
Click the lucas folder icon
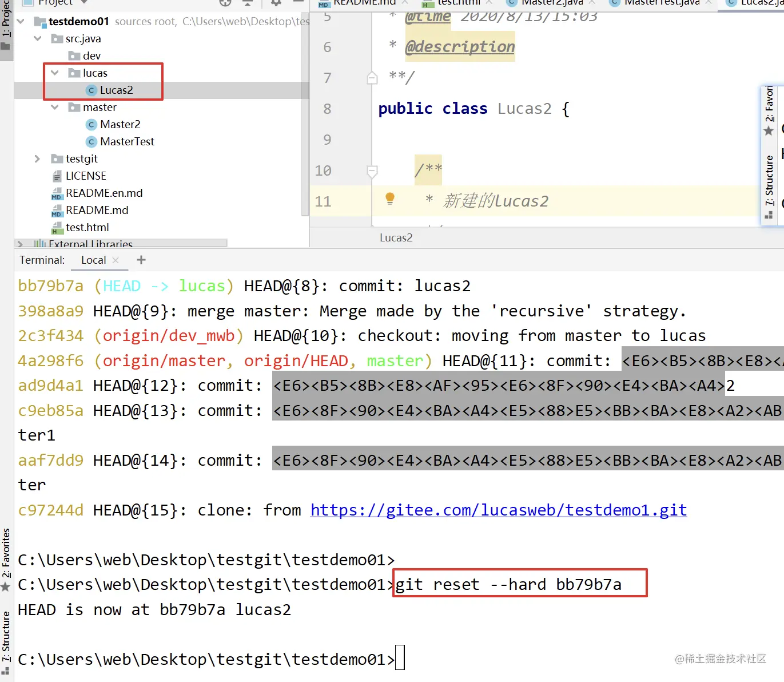pyautogui.click(x=74, y=73)
